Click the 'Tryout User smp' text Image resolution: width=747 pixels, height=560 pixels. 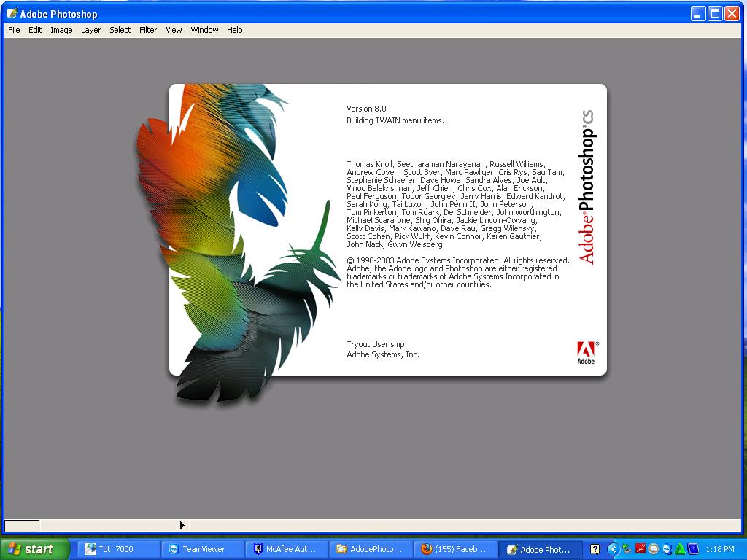(376, 344)
